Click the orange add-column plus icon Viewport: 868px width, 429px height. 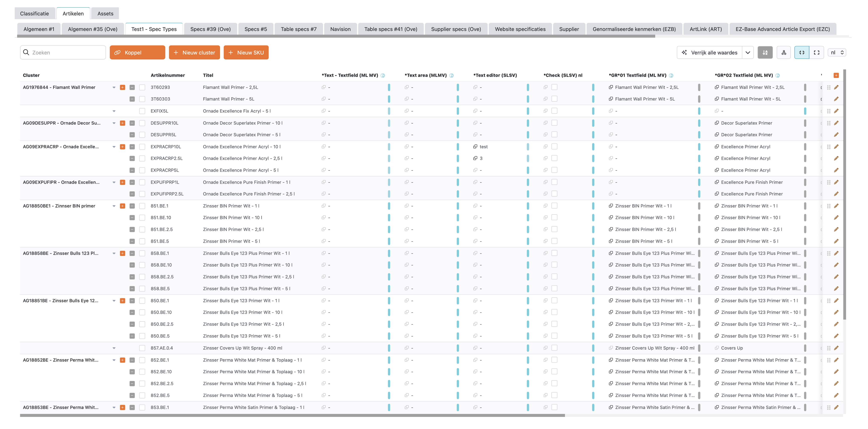click(836, 75)
